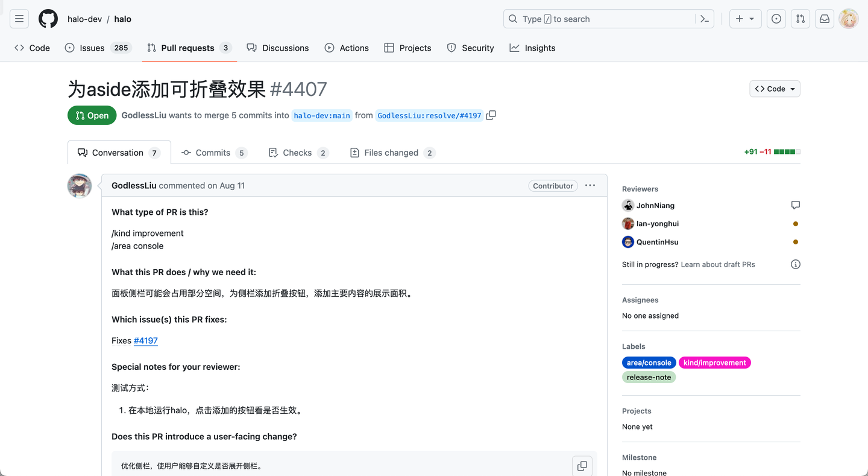Switch to the Checks tab
The height and width of the screenshot is (476, 868).
pos(298,153)
